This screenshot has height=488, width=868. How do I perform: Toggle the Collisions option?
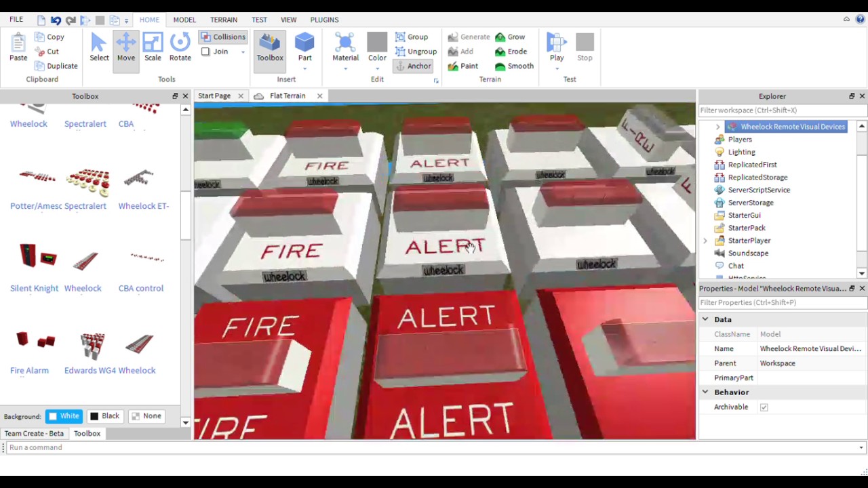tap(222, 37)
